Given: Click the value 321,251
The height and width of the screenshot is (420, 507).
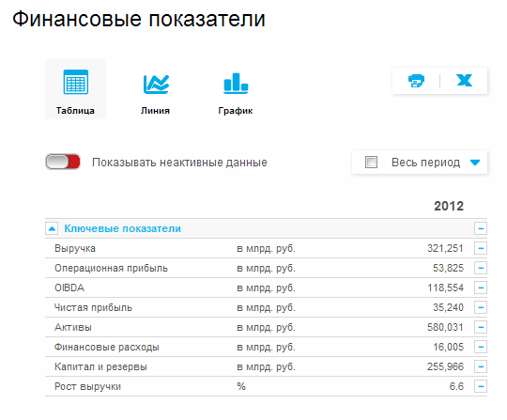Looking at the screenshot, I should point(445,248).
